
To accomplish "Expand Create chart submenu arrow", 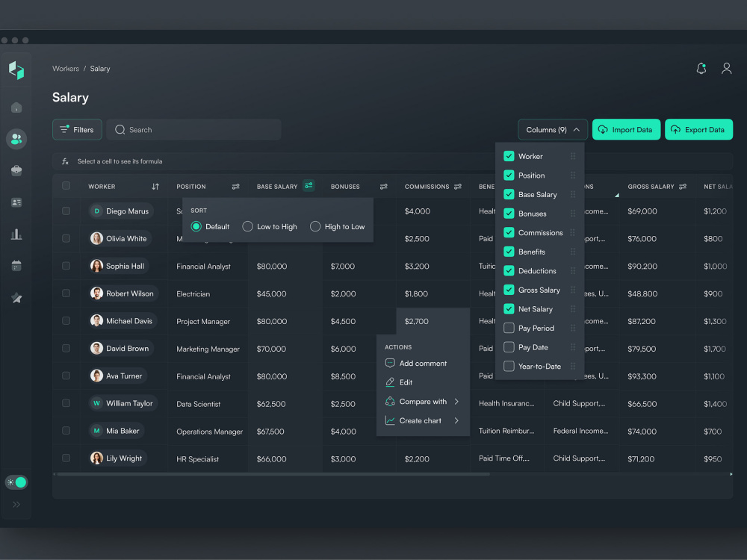I will tap(456, 420).
